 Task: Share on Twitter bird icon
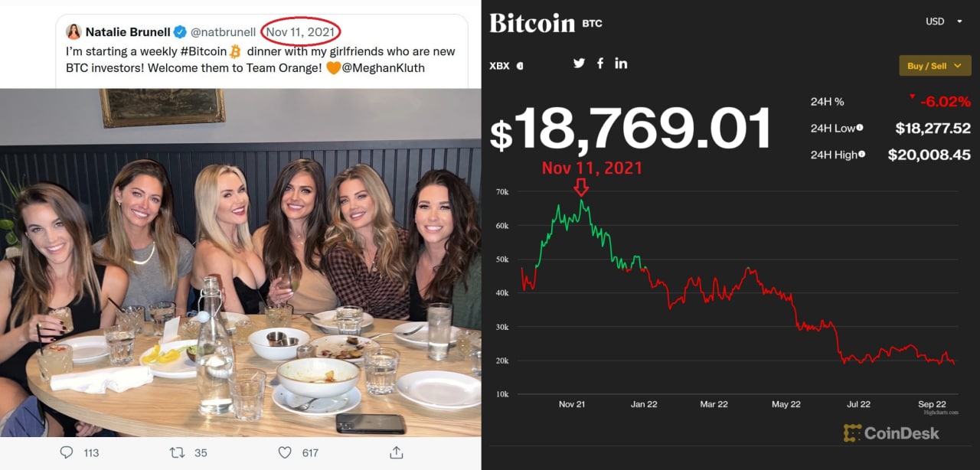tap(579, 64)
